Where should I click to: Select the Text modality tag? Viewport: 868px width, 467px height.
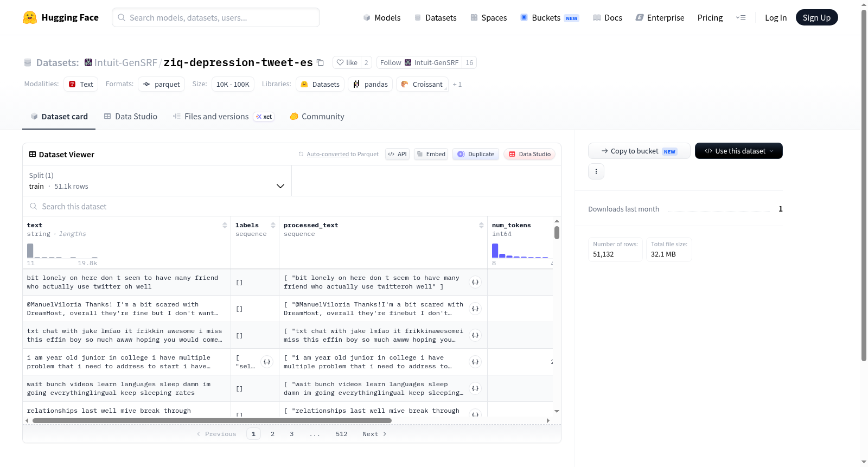coord(81,84)
